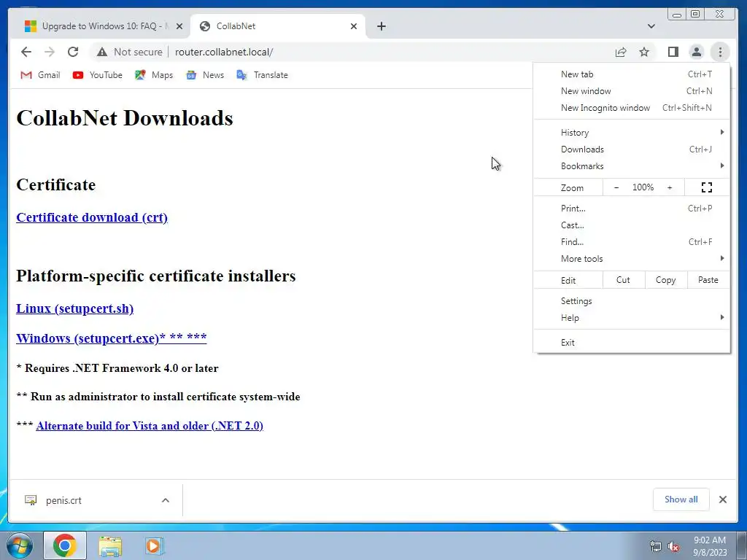Switch to Upgrade to Windows 10 tab
This screenshot has width=747, height=560.
tap(99, 26)
